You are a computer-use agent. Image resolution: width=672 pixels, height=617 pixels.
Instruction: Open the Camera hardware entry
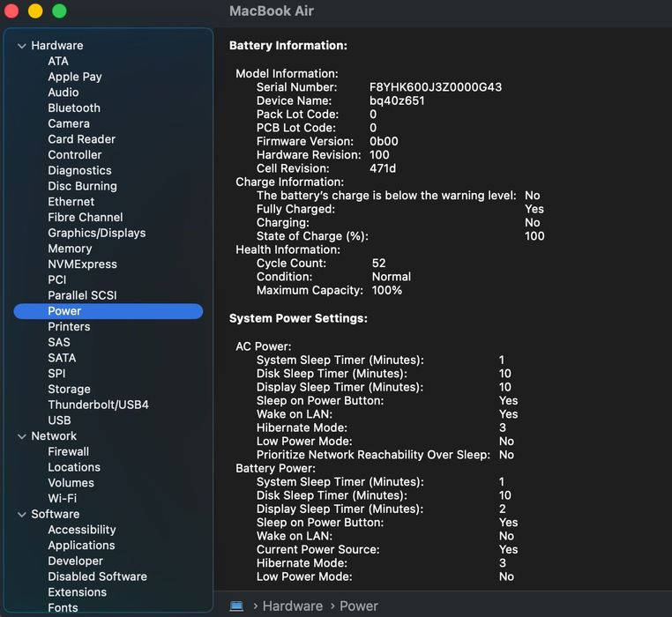point(69,123)
